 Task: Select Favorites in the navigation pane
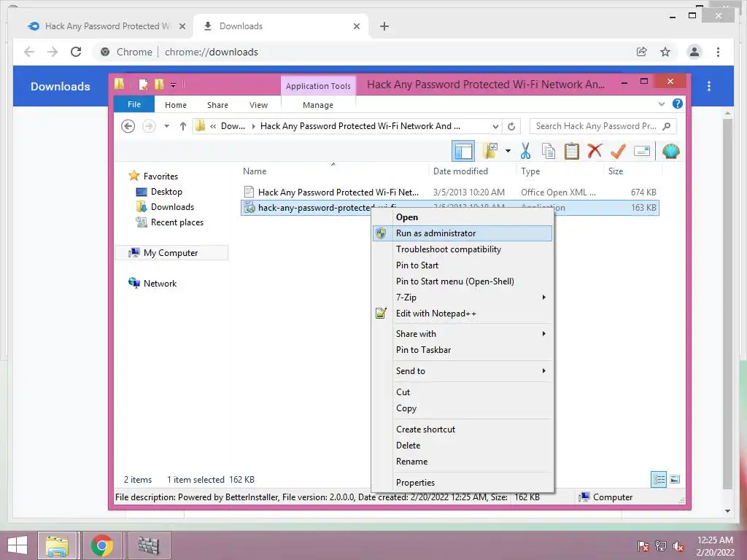click(153, 176)
